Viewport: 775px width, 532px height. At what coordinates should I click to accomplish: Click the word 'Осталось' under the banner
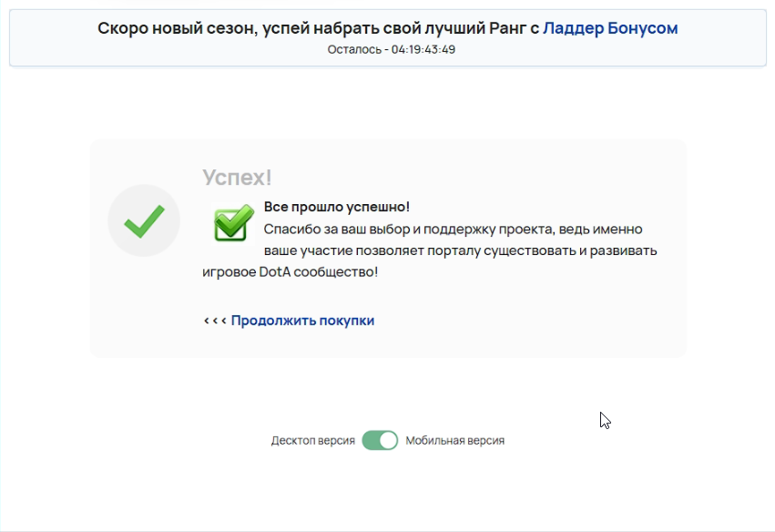coord(354,49)
